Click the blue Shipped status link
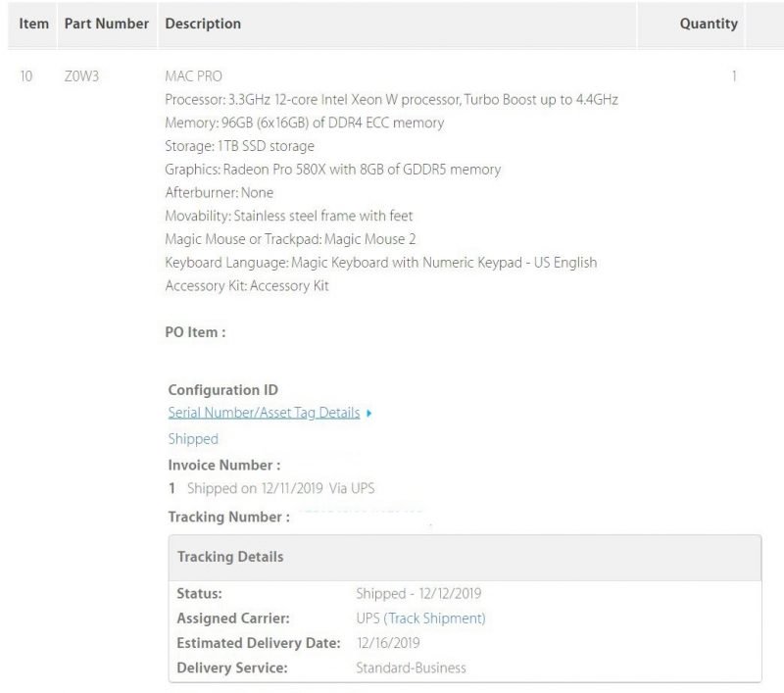The image size is (784, 693). pos(193,439)
